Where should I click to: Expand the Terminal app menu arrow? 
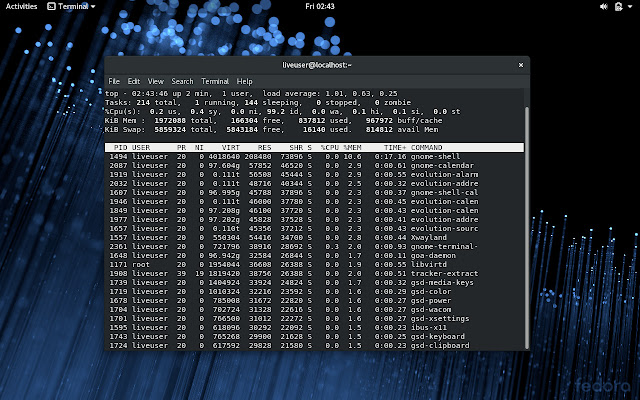point(93,7)
